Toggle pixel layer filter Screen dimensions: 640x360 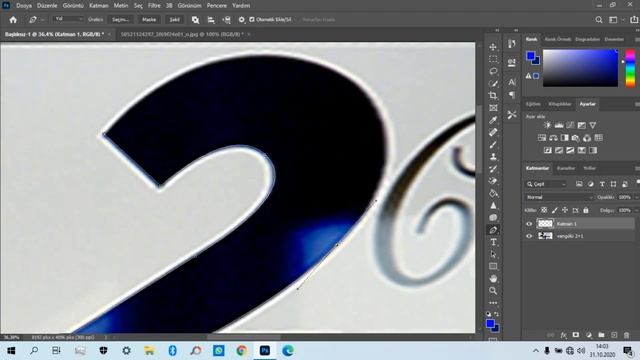click(579, 184)
